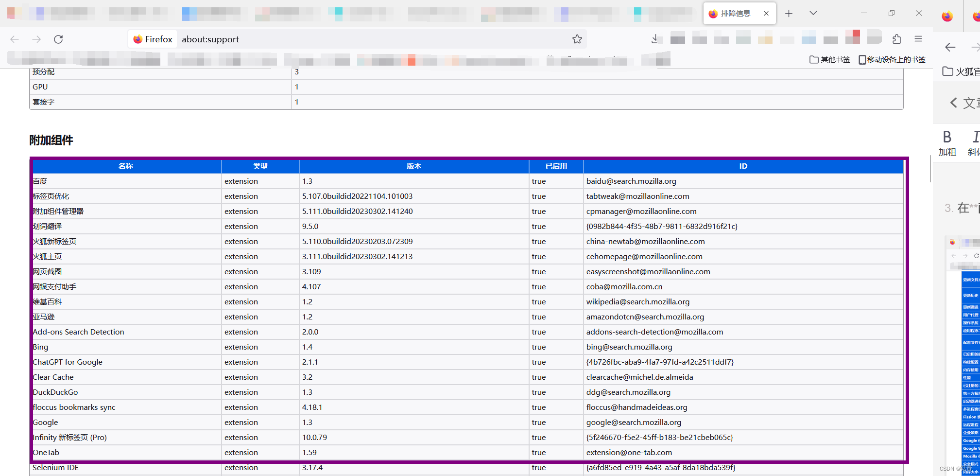The width and height of the screenshot is (980, 476).
Task: Open the 其他书签 bookmarks folder
Action: [x=830, y=59]
